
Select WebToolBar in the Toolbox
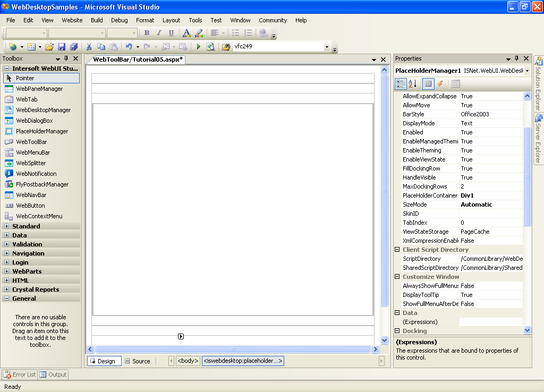pyautogui.click(x=31, y=142)
